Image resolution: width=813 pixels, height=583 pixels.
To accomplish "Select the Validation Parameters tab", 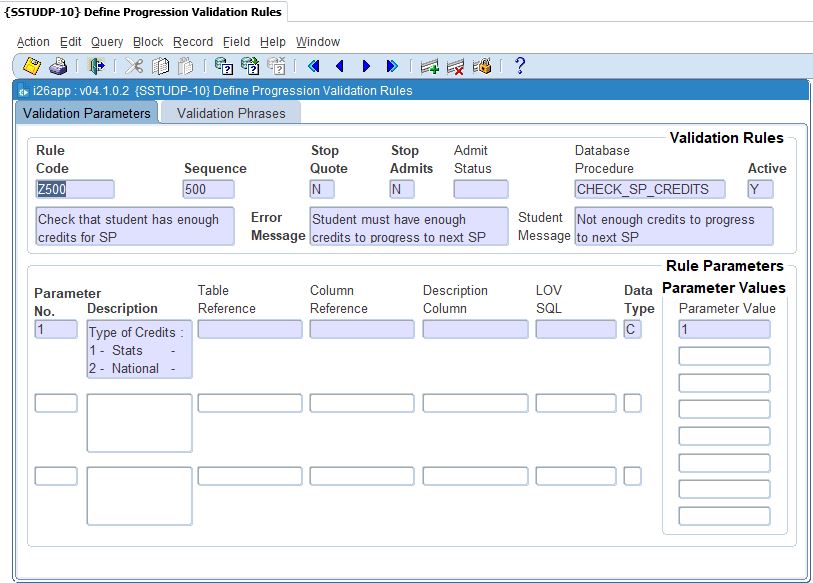I will click(86, 113).
